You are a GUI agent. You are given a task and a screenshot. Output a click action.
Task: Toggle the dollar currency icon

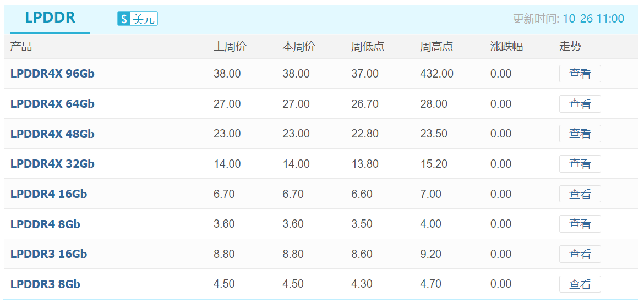[x=124, y=19]
